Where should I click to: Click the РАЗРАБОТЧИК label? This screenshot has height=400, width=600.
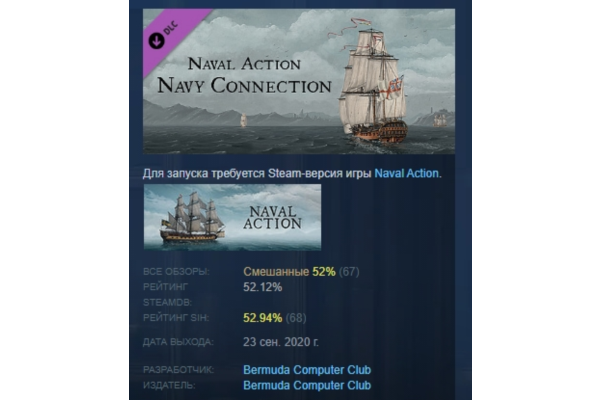pos(178,370)
